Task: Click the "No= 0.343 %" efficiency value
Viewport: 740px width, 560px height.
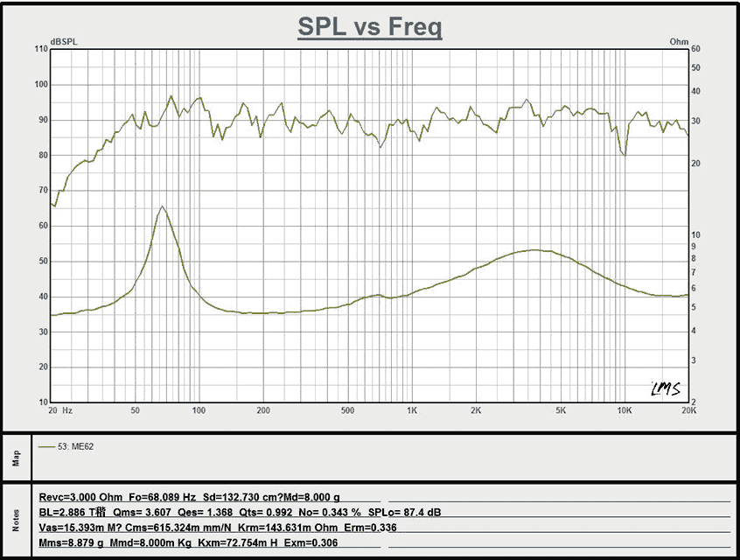Action: point(330,512)
